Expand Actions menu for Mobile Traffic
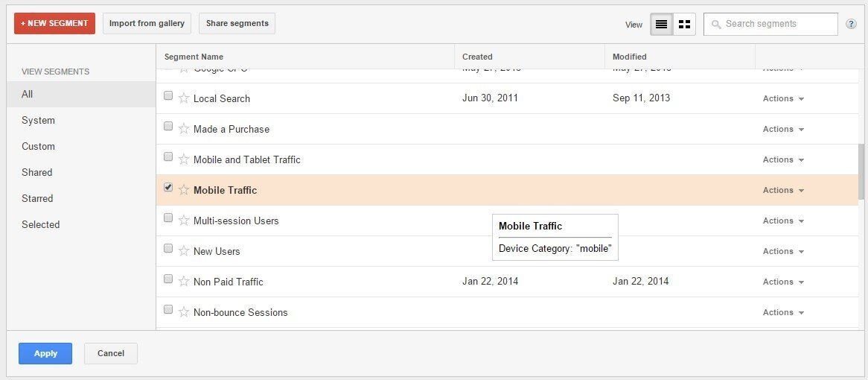The height and width of the screenshot is (380, 868). (x=783, y=190)
